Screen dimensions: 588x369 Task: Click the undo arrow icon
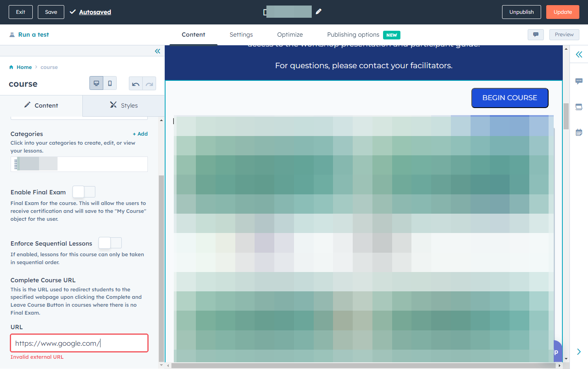136,84
